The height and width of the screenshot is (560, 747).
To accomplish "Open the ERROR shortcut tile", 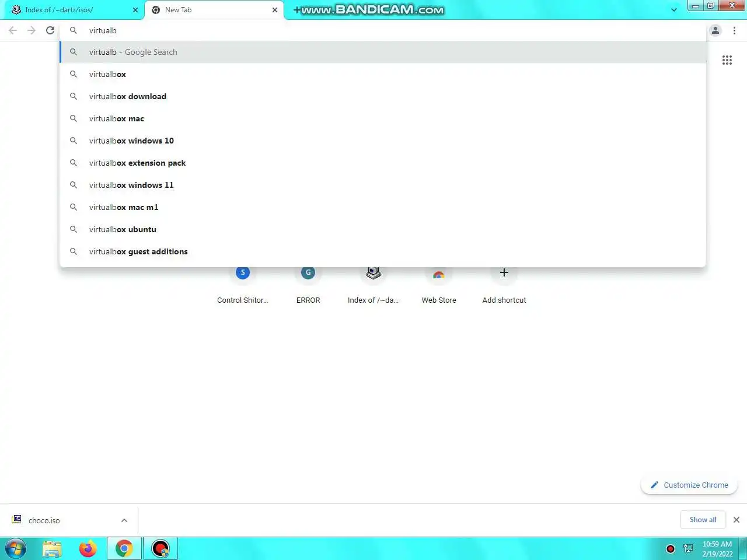I will 308,286.
